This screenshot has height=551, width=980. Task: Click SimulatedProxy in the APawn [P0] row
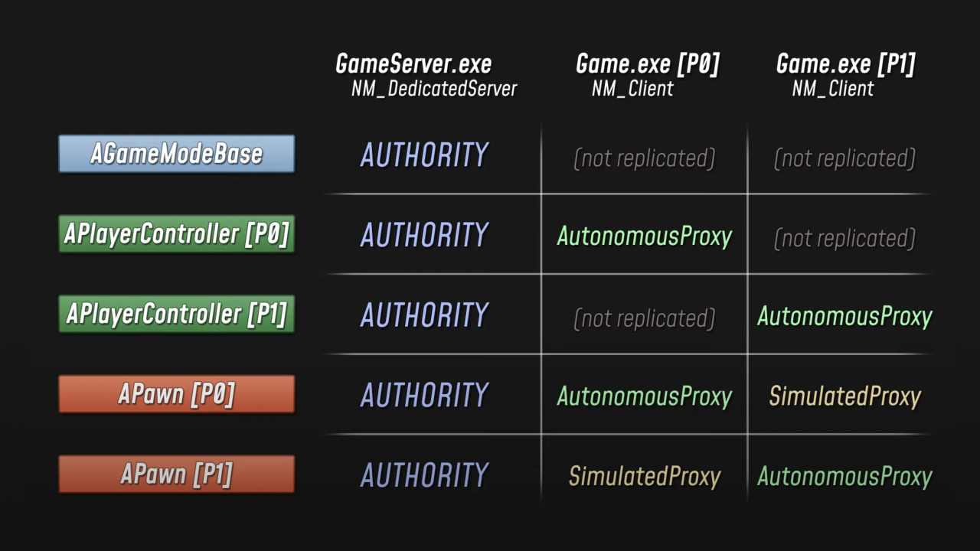(844, 396)
